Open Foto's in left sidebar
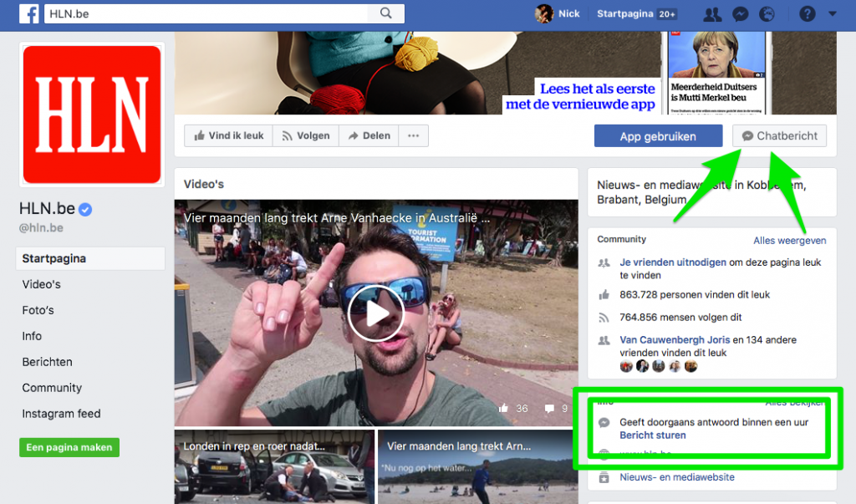The image size is (856, 504). click(38, 310)
